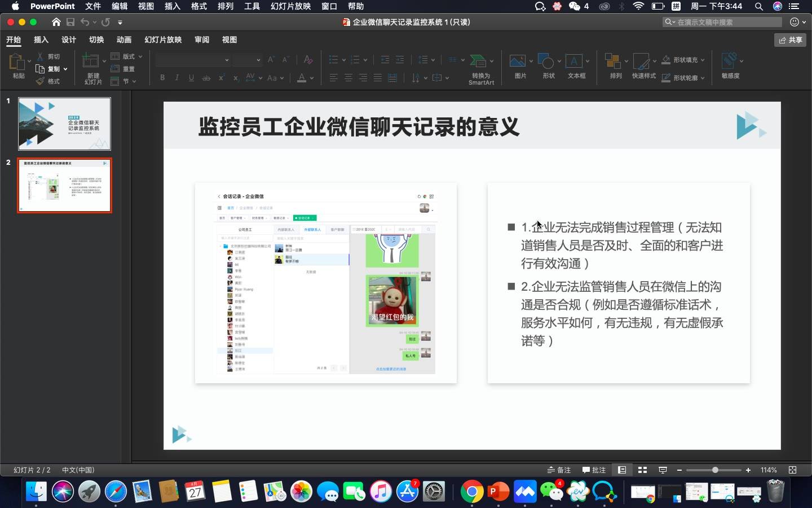Screen dimensions: 812x508
Task: Toggle Bold formatting
Action: pos(162,78)
